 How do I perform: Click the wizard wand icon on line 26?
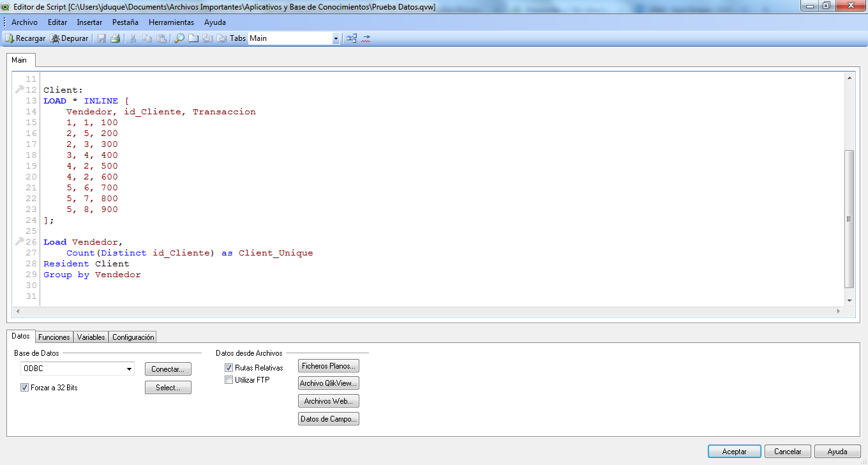pyautogui.click(x=19, y=242)
